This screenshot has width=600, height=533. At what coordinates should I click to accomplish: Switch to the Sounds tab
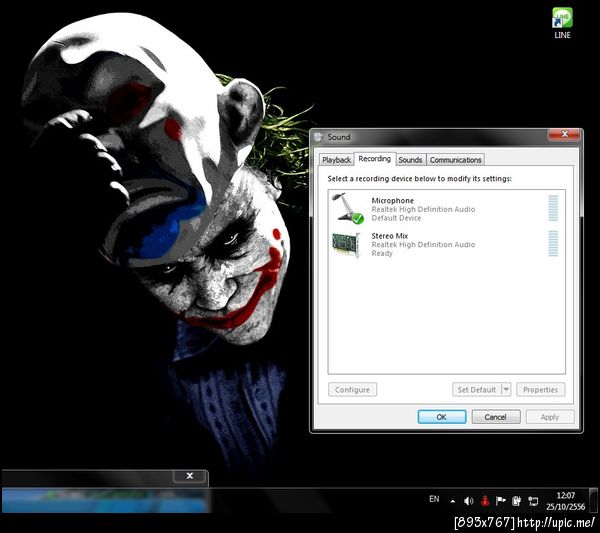coord(410,160)
